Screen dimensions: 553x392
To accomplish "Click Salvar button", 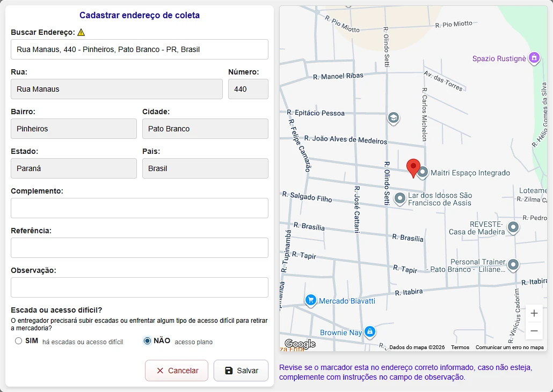I will tap(241, 371).
